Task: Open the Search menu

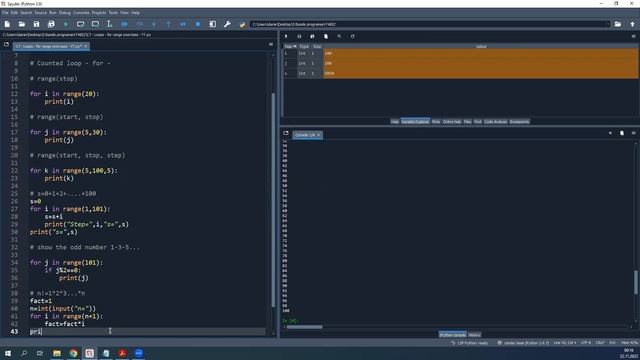Action: [26, 13]
